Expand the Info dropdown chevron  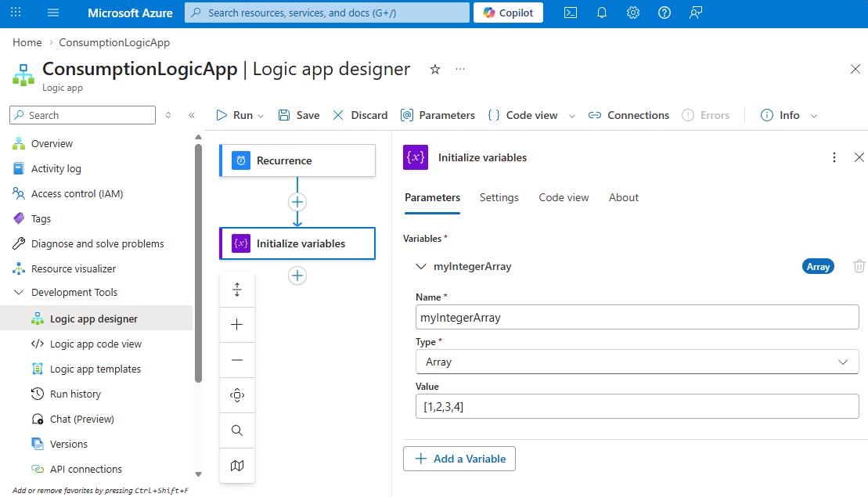pyautogui.click(x=814, y=116)
